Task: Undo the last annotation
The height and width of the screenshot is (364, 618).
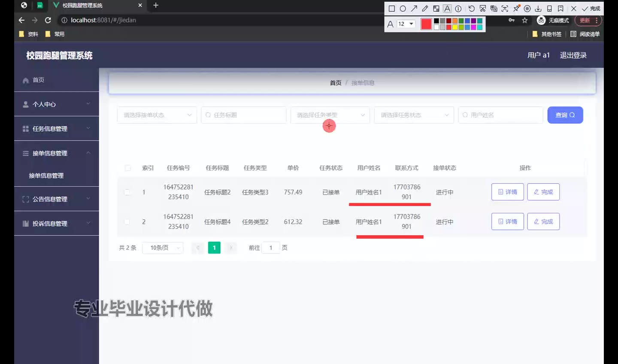Action: click(471, 9)
